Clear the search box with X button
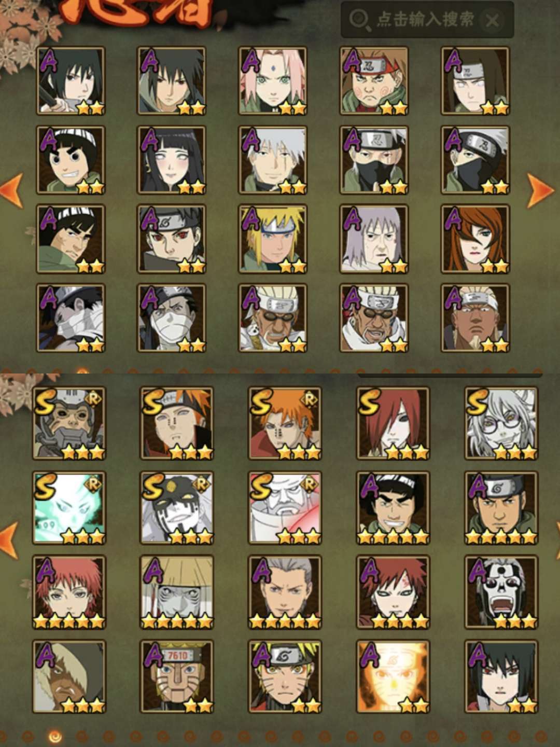Viewport: 560px width, 747px height. (492, 21)
